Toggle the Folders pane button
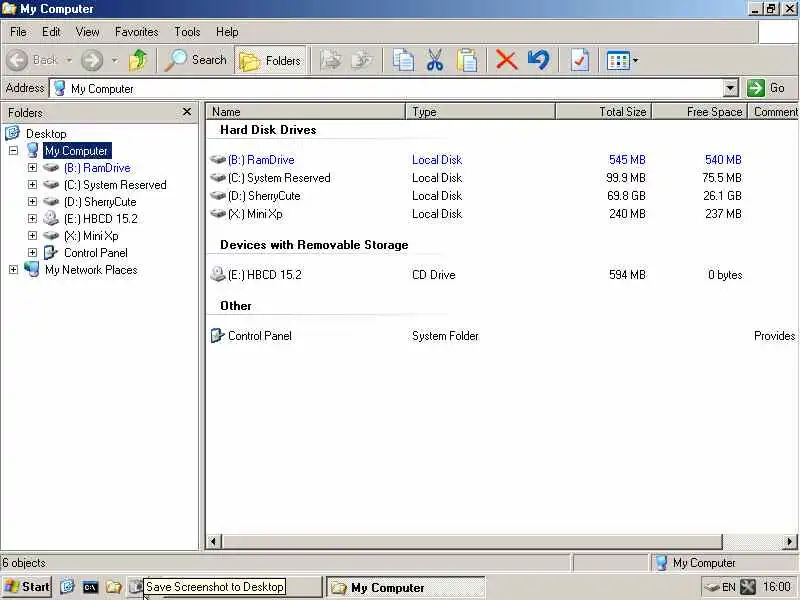Image resolution: width=800 pixels, height=600 pixels. (270, 61)
